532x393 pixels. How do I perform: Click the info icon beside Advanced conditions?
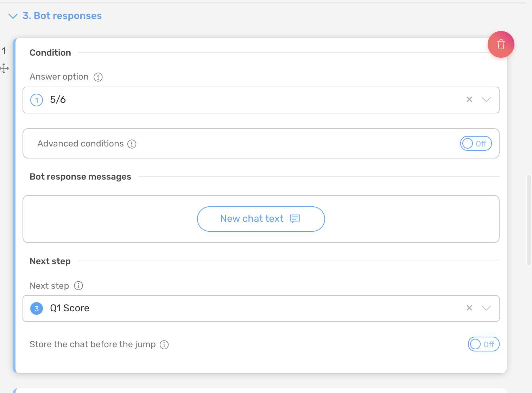tap(132, 144)
